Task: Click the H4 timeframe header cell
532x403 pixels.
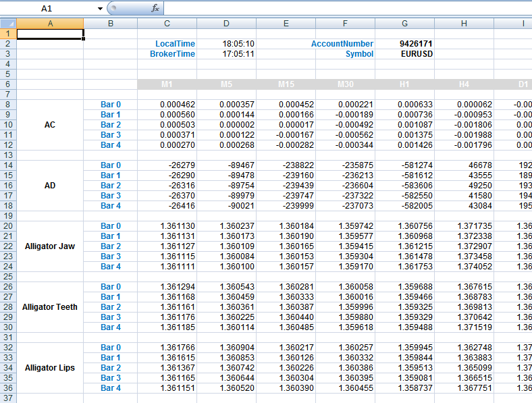Action: pos(464,84)
